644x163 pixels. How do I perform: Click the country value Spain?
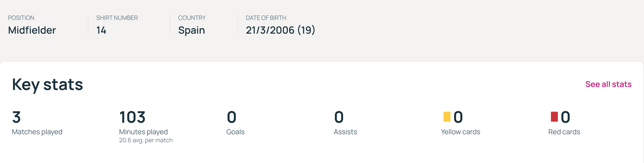(191, 30)
